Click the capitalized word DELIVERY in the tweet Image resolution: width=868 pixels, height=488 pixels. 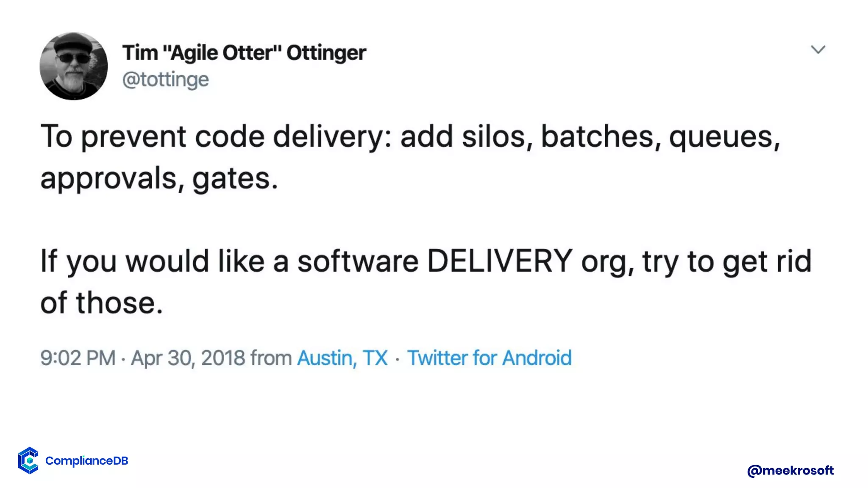[x=500, y=261]
